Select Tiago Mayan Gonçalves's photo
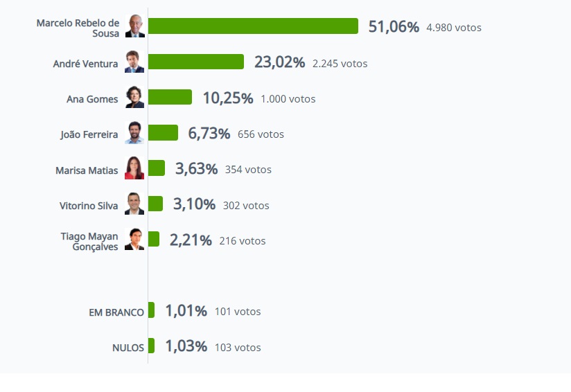This screenshot has height=392, width=571. point(134,240)
